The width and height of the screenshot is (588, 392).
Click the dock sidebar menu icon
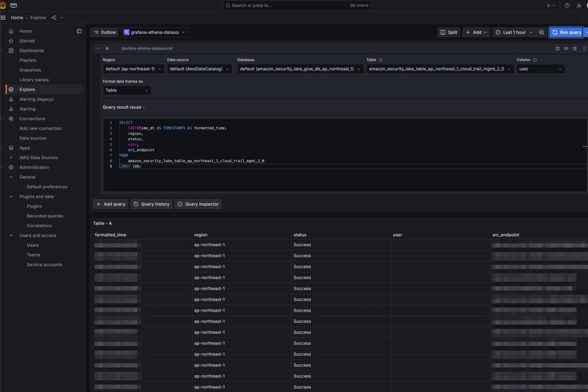[79, 31]
